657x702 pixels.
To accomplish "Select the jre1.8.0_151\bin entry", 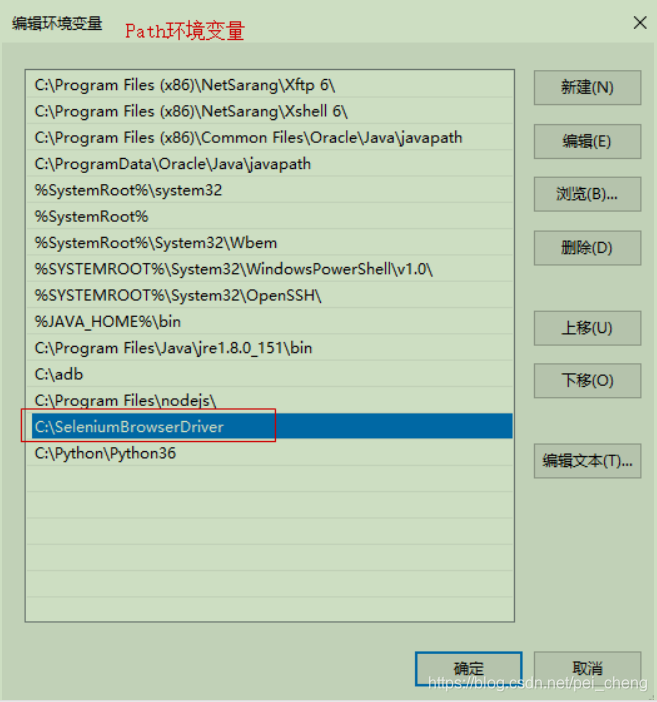I will pyautogui.click(x=270, y=348).
